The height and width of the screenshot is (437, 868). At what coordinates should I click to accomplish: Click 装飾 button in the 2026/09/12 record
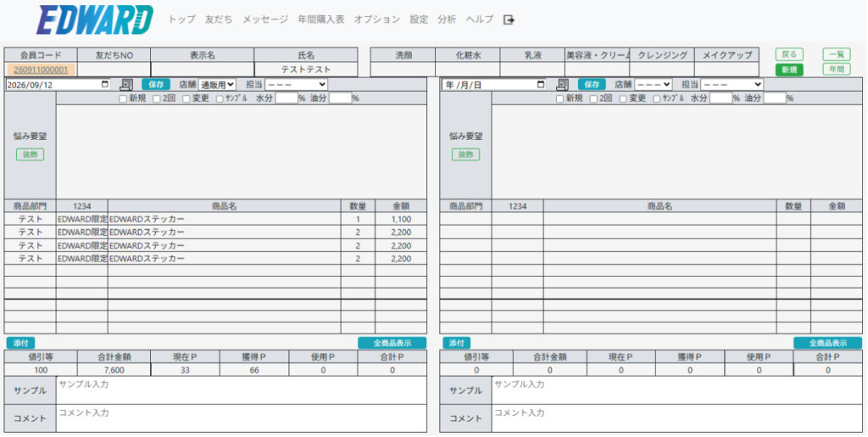[x=30, y=154]
